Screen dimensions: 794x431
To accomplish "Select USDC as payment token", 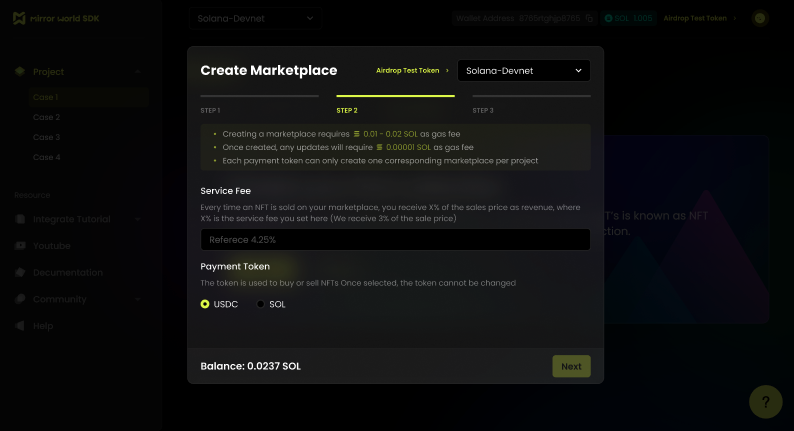I will pos(205,304).
